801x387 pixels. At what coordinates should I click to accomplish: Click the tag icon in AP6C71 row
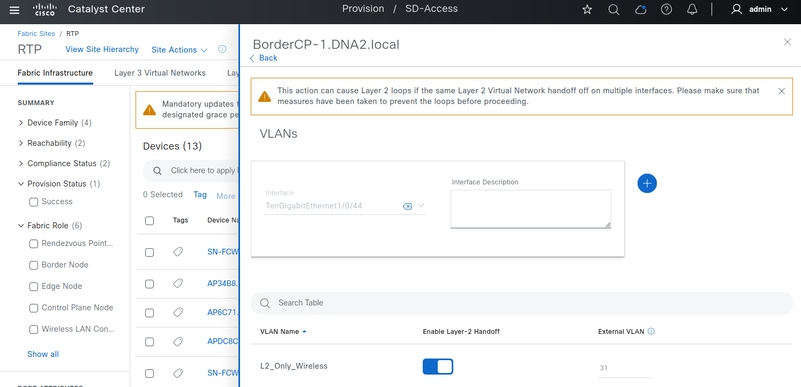[178, 312]
